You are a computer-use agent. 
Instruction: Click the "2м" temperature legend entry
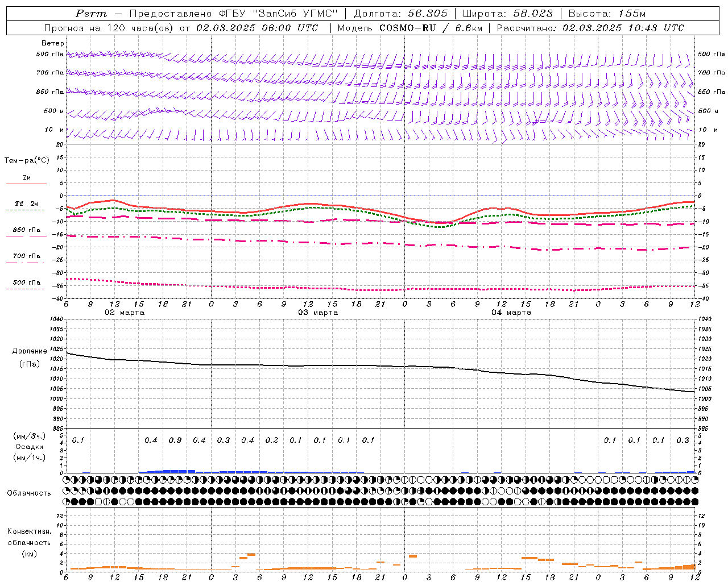27,177
